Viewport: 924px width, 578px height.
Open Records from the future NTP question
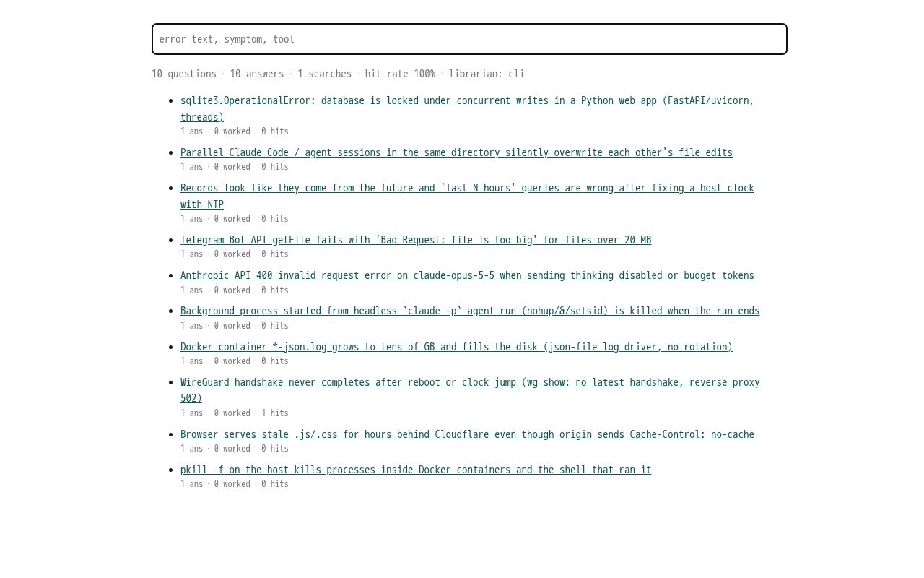tap(467, 196)
